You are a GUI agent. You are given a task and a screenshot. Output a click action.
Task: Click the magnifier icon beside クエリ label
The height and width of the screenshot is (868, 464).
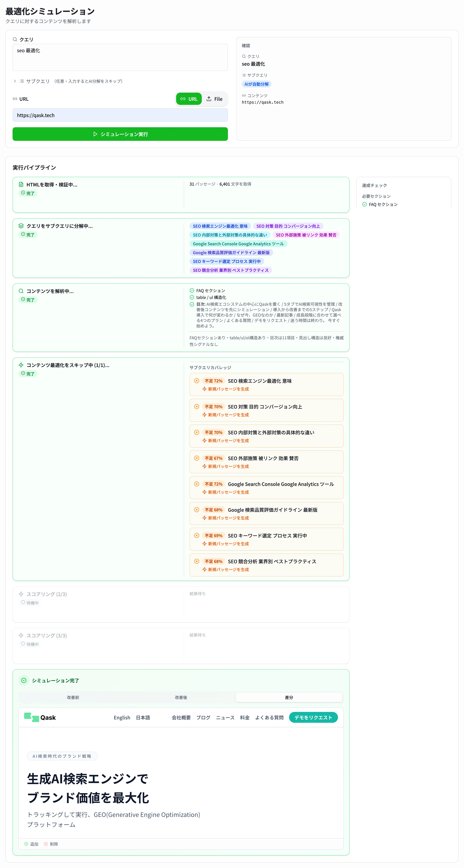[15, 39]
